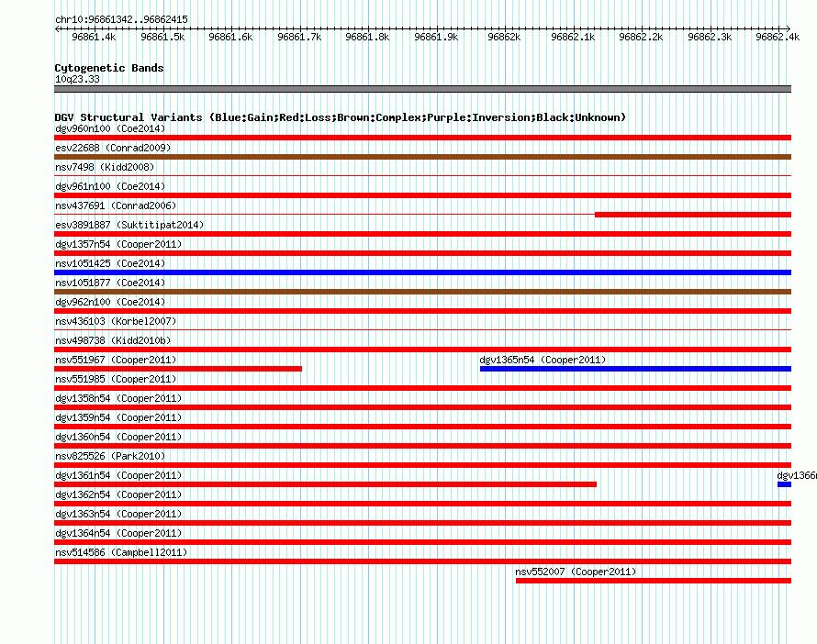Image resolution: width=817 pixels, height=644 pixels.
Task: Select the nsv514586 (Campbell2011) label
Action: (121, 552)
